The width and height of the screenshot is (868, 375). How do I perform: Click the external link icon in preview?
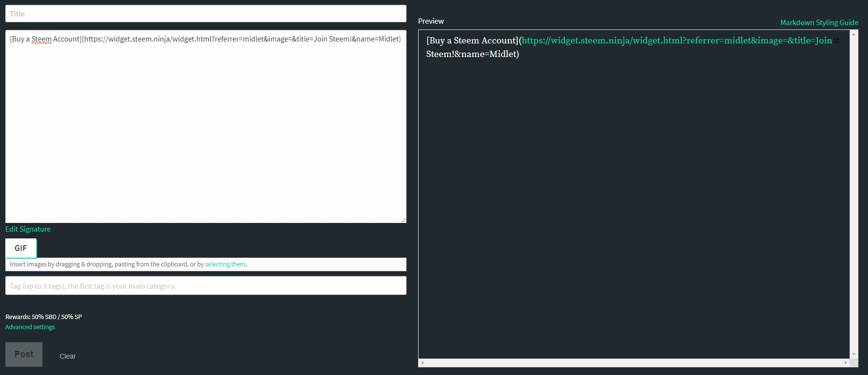(837, 41)
